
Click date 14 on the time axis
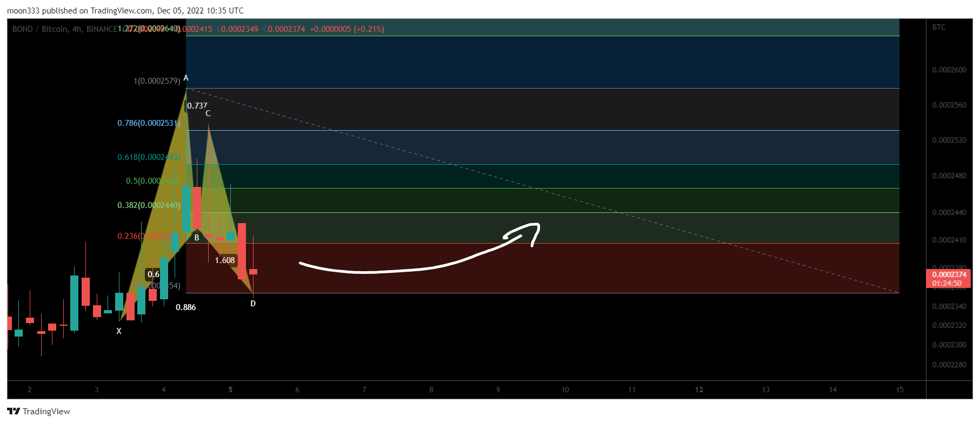click(833, 390)
